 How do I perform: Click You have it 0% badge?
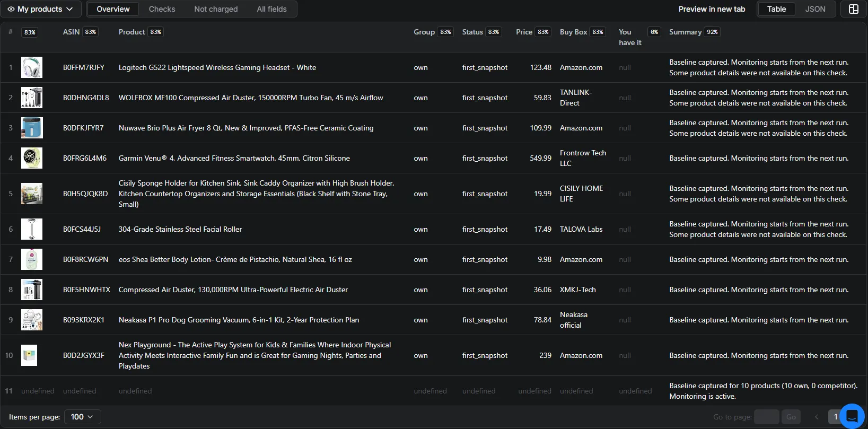(x=654, y=32)
